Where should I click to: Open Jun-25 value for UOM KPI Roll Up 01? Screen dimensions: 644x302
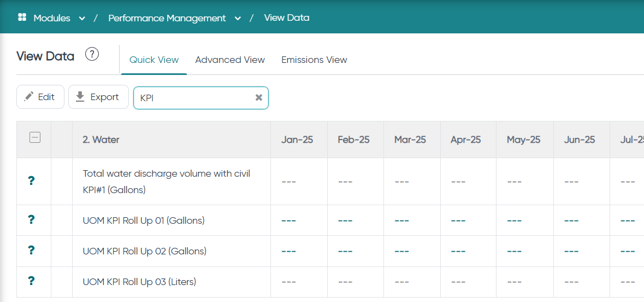tap(572, 221)
